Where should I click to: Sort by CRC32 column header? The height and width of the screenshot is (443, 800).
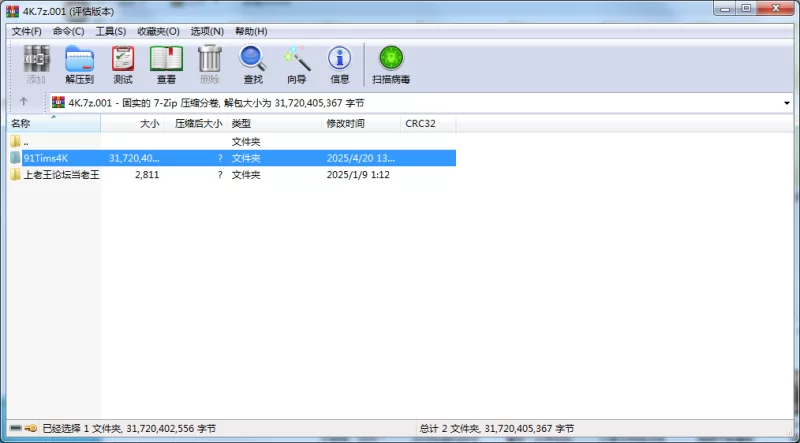pos(429,124)
